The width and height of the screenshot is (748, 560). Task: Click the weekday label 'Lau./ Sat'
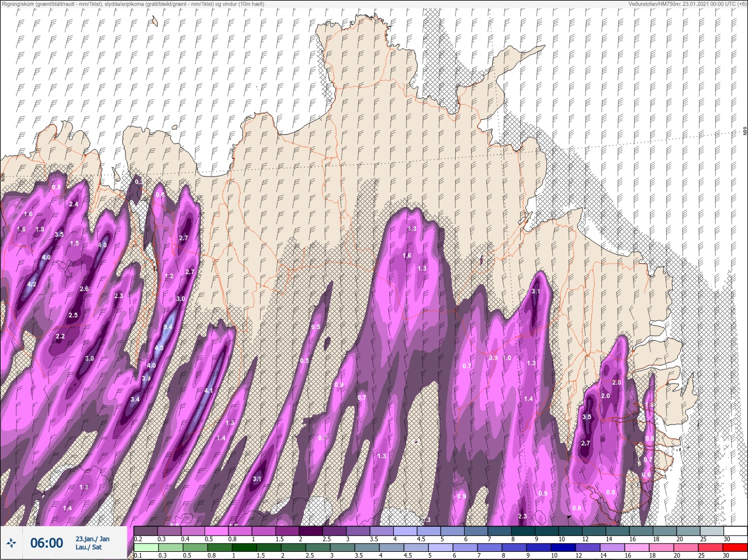pyautogui.click(x=88, y=548)
